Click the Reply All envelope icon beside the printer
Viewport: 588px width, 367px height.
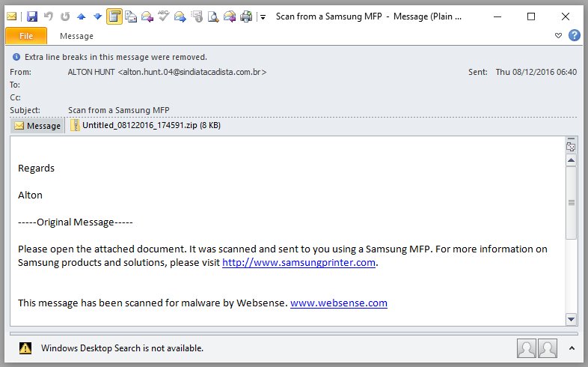[230, 16]
